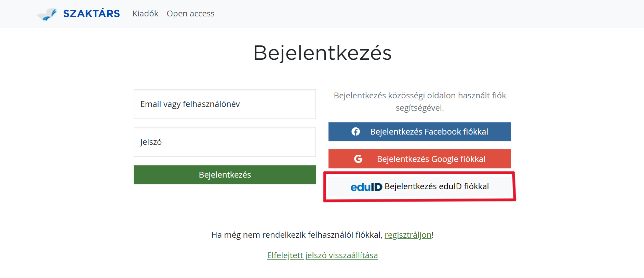Click the Google G icon

point(358,159)
